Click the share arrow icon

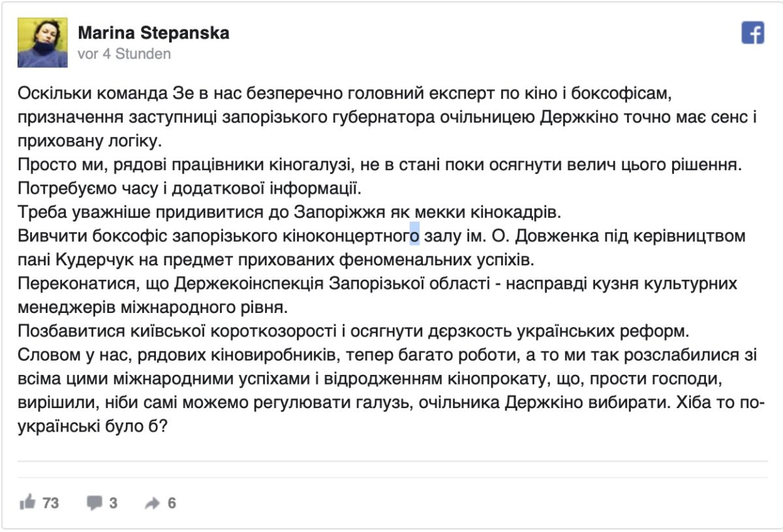click(153, 503)
